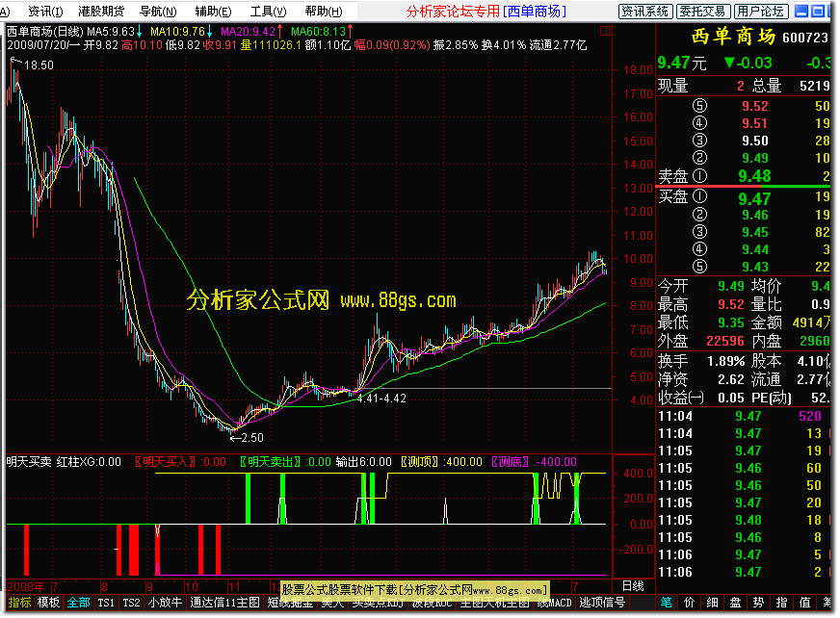Click the blue minimize window icon
Image resolution: width=840 pixels, height=618 pixels.
(x=801, y=12)
